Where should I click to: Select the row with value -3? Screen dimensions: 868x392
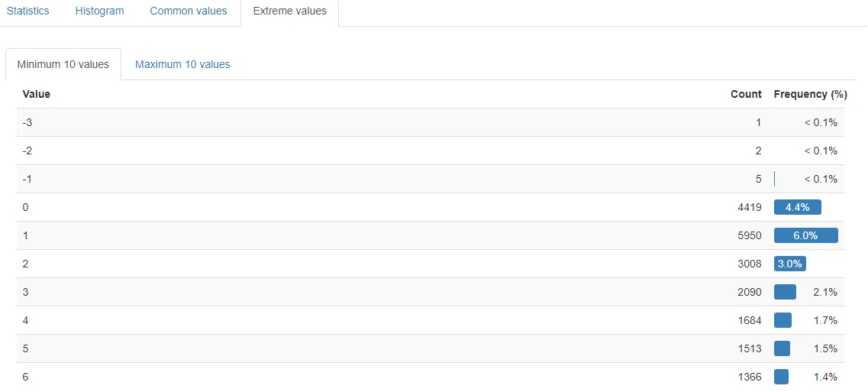point(431,122)
